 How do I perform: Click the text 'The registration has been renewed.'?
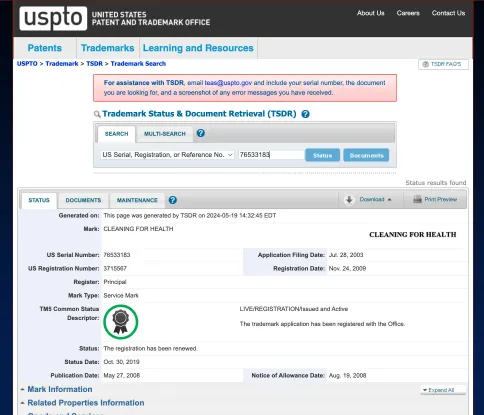coord(151,349)
